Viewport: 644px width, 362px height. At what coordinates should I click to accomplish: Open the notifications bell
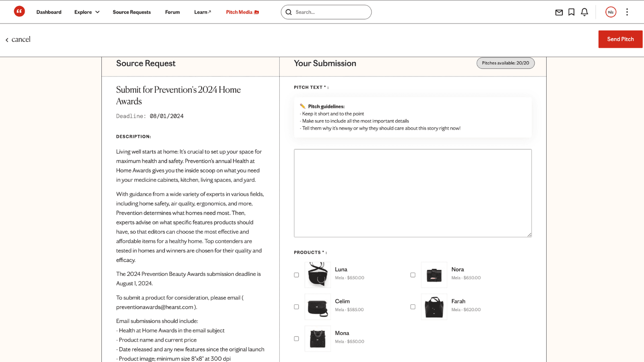[584, 12]
